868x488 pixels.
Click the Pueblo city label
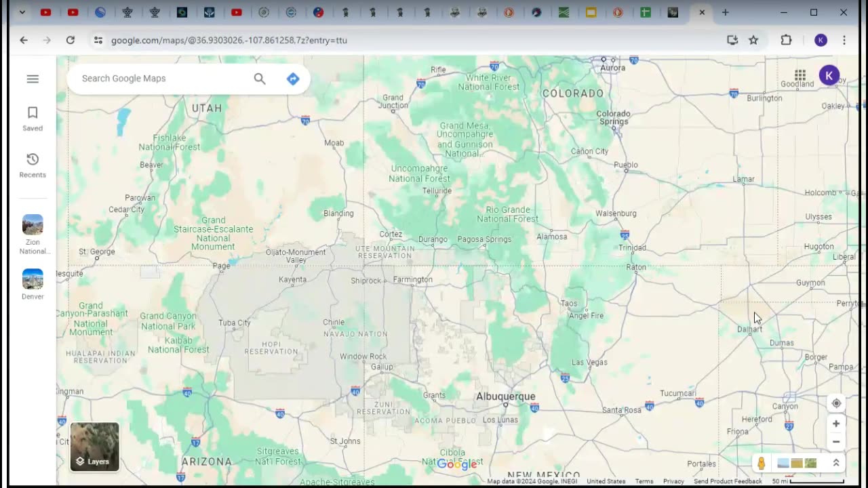pos(626,165)
